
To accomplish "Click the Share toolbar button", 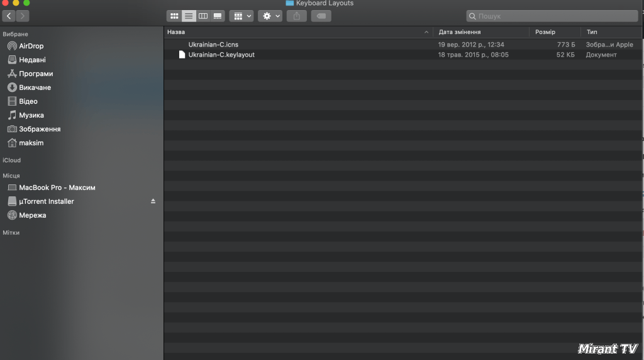I will tap(297, 16).
